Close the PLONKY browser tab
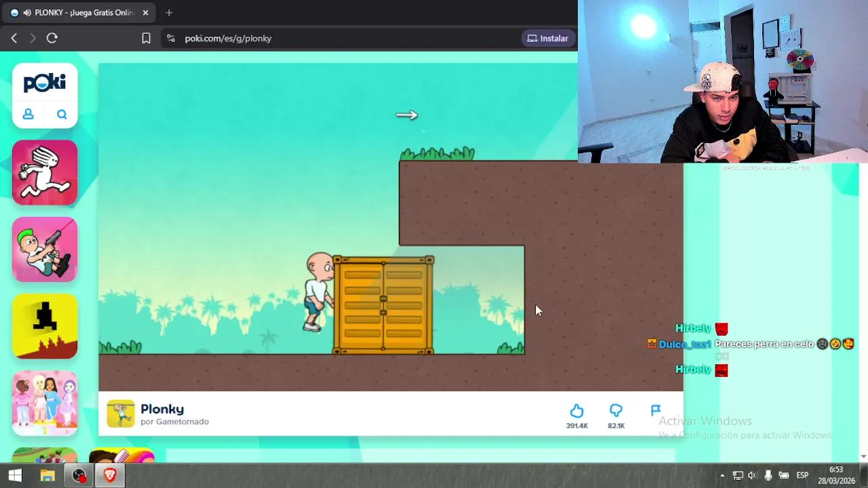Screen dimensions: 868x488 pos(145,13)
